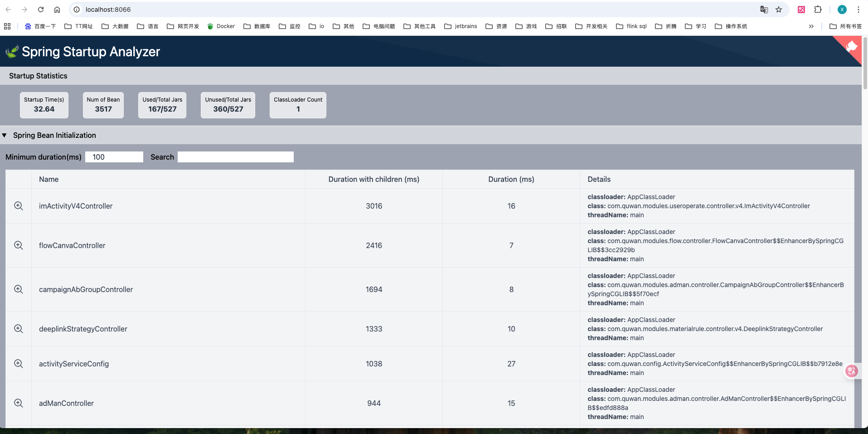This screenshot has width=868, height=434.
Task: Click magnifier icon for activityServiceConfig
Action: [19, 364]
